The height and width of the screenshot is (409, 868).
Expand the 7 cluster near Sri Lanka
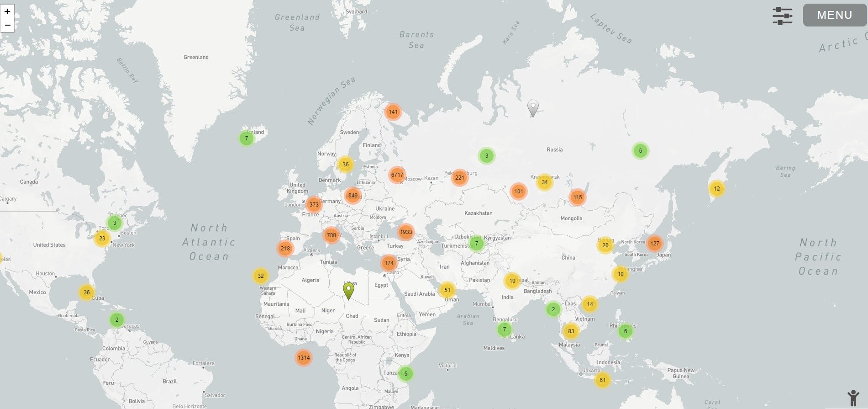point(505,329)
